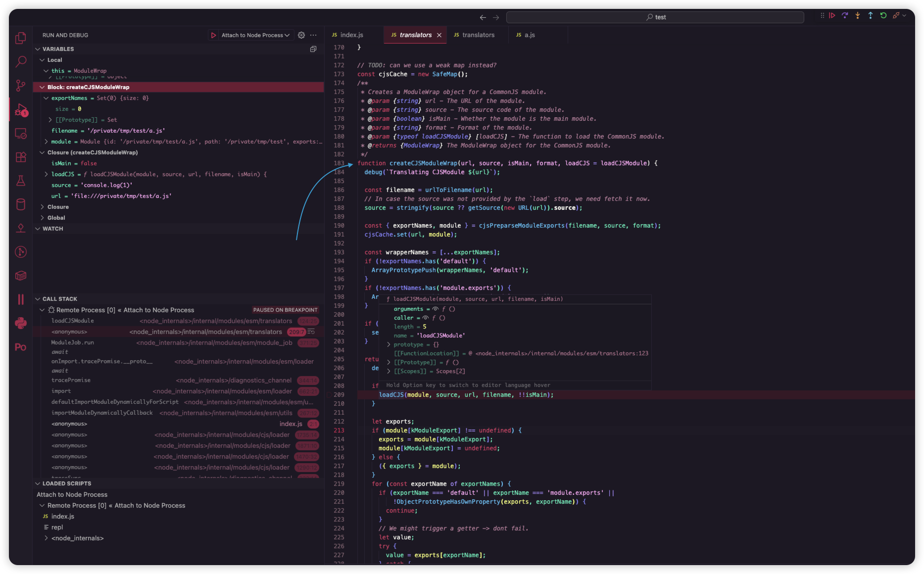Viewport: 924px width, 574px height.
Task: Close the active translators tab
Action: pos(439,35)
